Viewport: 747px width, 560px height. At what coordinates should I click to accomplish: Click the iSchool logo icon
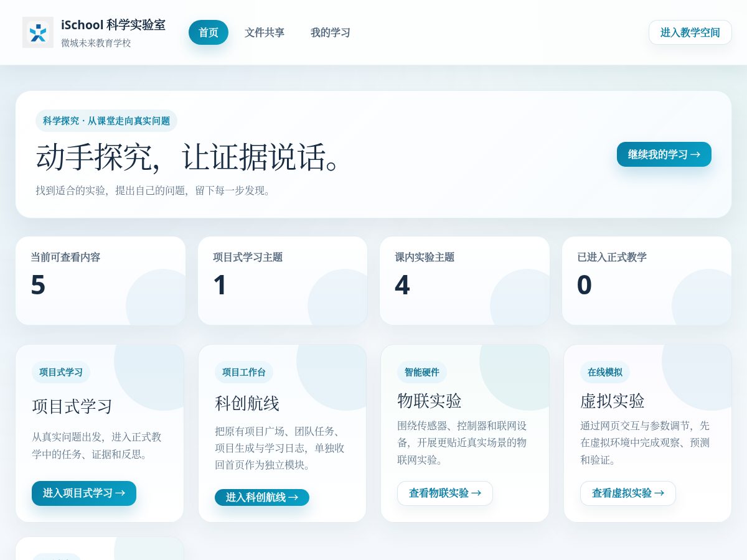coord(38,32)
